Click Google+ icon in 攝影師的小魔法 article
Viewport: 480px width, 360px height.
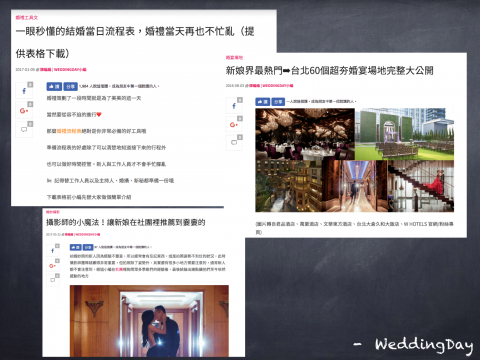click(x=53, y=265)
